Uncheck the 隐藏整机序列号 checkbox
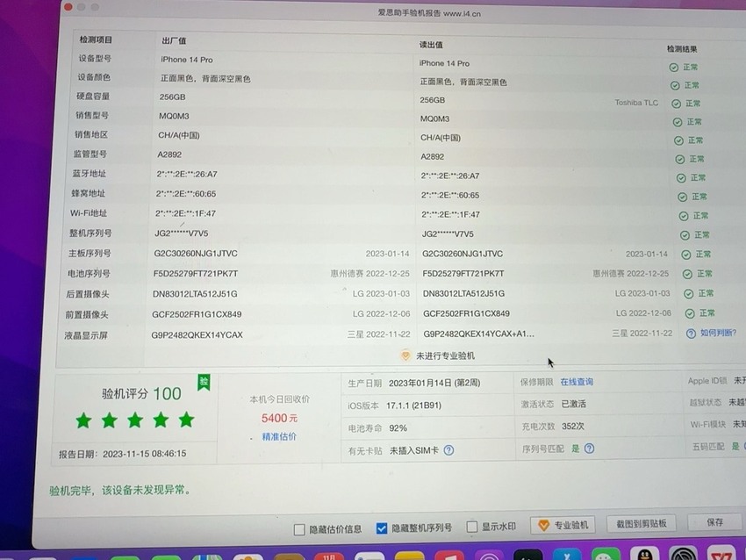This screenshot has height=560, width=746. (x=382, y=528)
